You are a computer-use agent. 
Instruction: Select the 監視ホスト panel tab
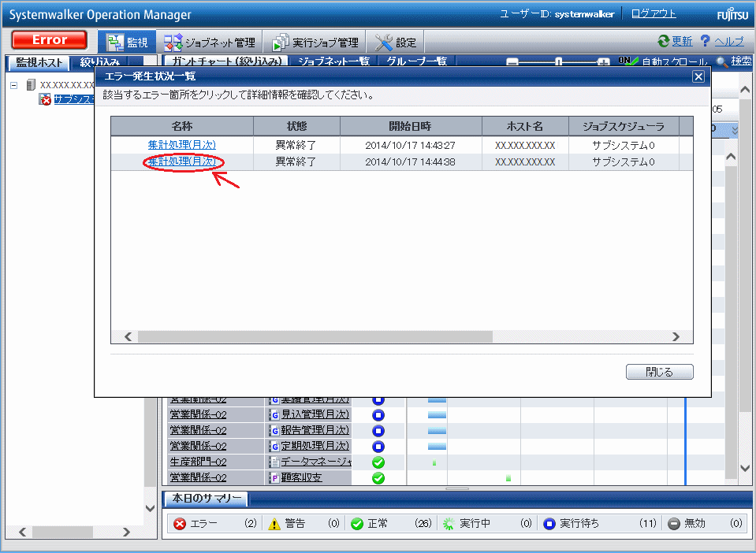[x=39, y=62]
